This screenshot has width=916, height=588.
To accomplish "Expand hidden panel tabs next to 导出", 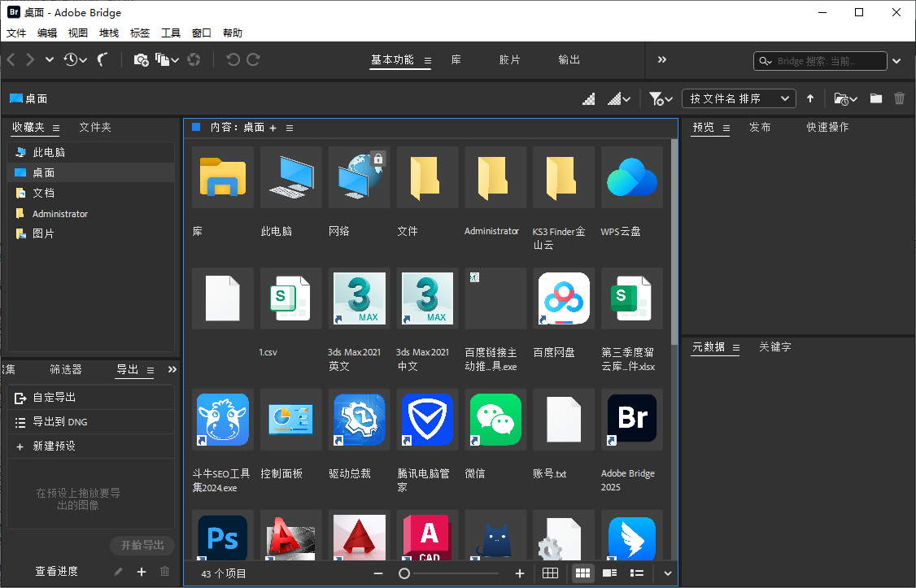I will point(172,369).
